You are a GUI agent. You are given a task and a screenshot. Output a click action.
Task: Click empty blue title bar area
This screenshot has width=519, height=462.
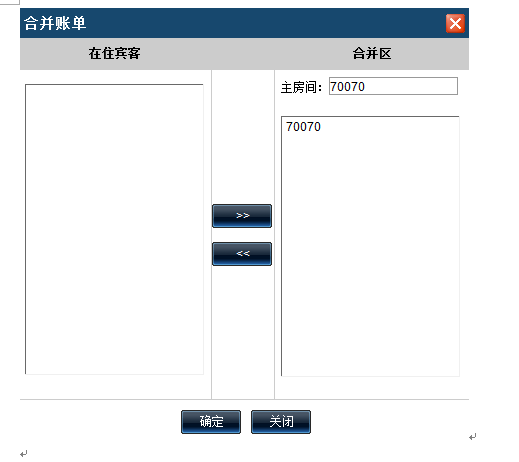coord(267,23)
